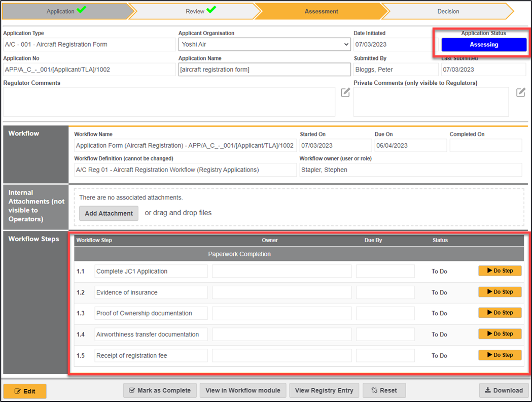Click edit icon beside Regulator Comments
532x402 pixels.
point(345,92)
